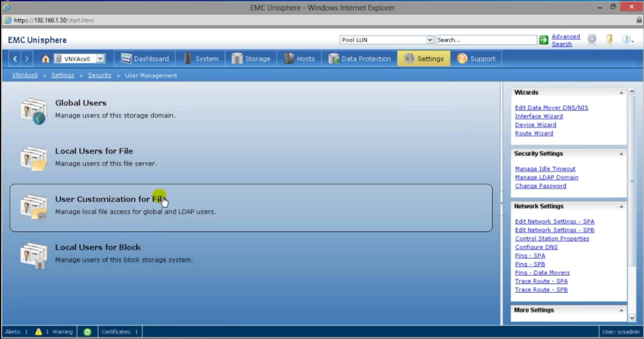Click the task pane splitter collapse handle
644x339 pixels.
pos(501,203)
